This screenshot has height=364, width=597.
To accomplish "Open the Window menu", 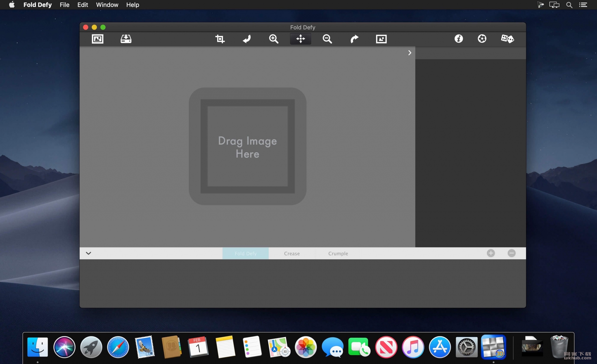I will (107, 5).
